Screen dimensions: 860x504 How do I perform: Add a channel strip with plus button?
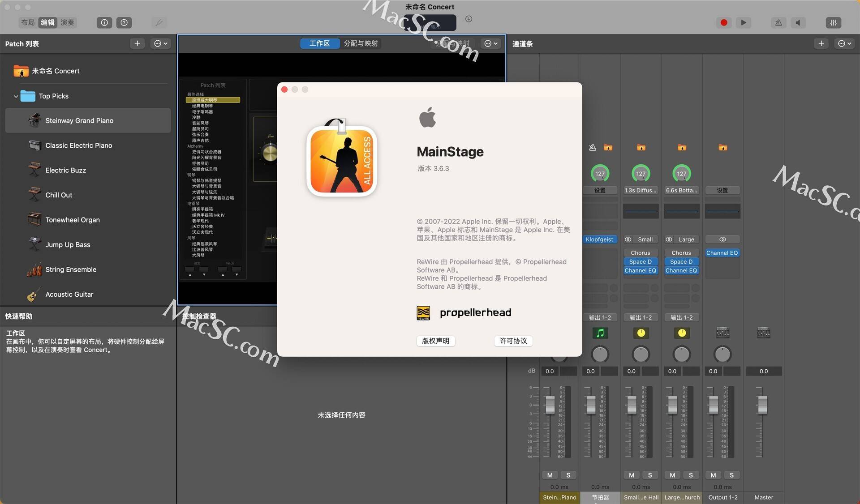click(821, 43)
